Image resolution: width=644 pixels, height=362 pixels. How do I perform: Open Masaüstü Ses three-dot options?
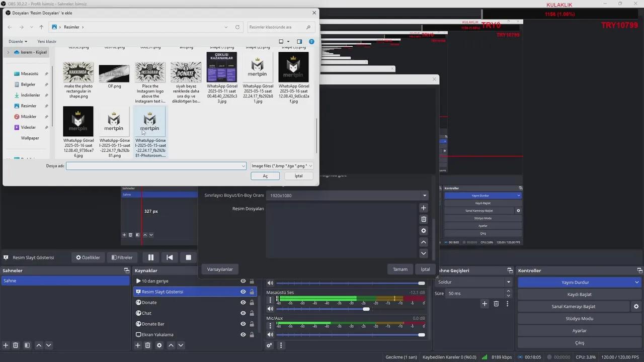pos(270,300)
